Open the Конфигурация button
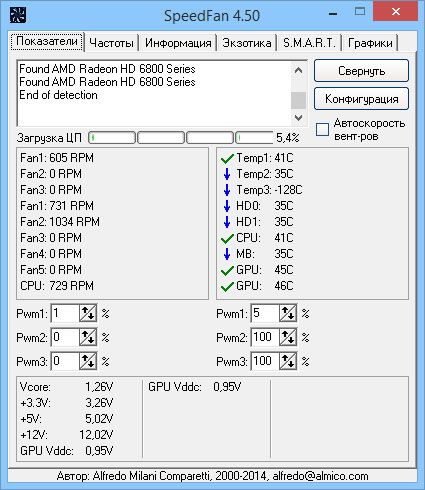The image size is (425, 490). tap(361, 99)
